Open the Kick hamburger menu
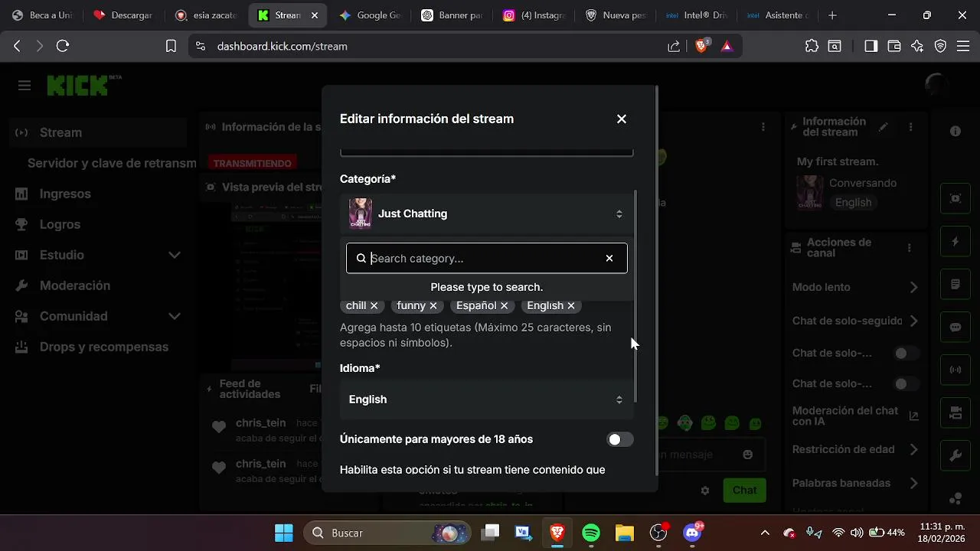 point(24,86)
